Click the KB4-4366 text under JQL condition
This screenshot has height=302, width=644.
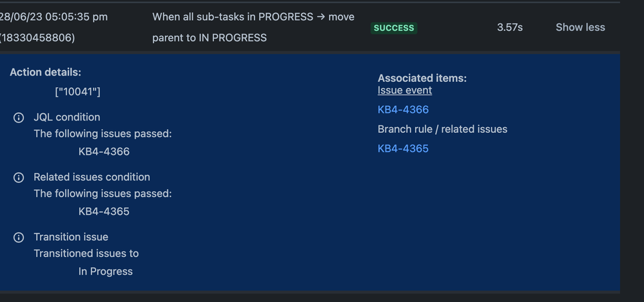[x=104, y=152]
